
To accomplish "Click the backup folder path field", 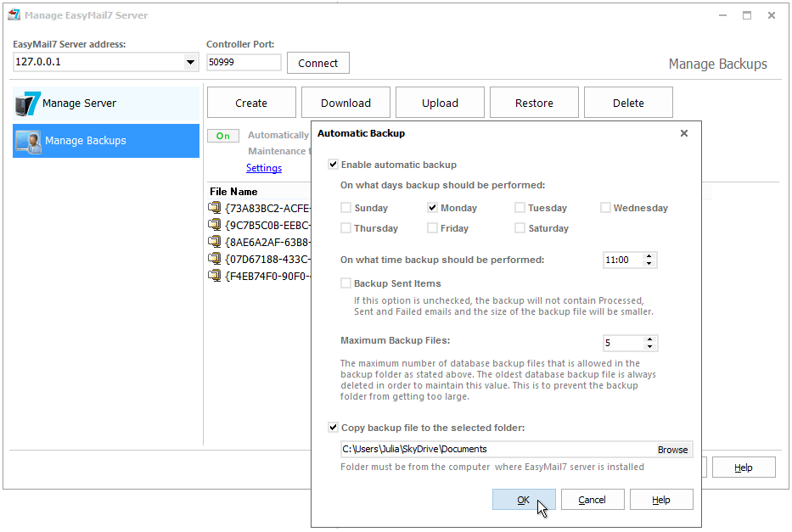I will (498, 449).
